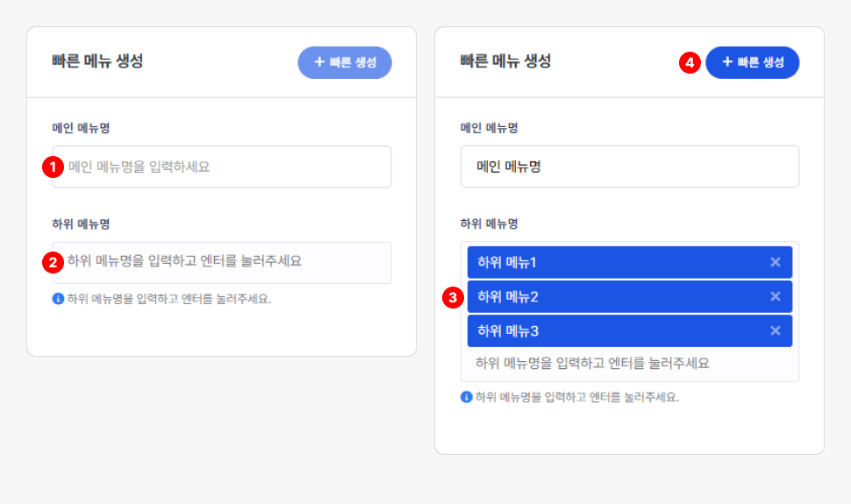851x504 pixels.
Task: Select the 하위 메뉴1 tag label
Action: [507, 262]
